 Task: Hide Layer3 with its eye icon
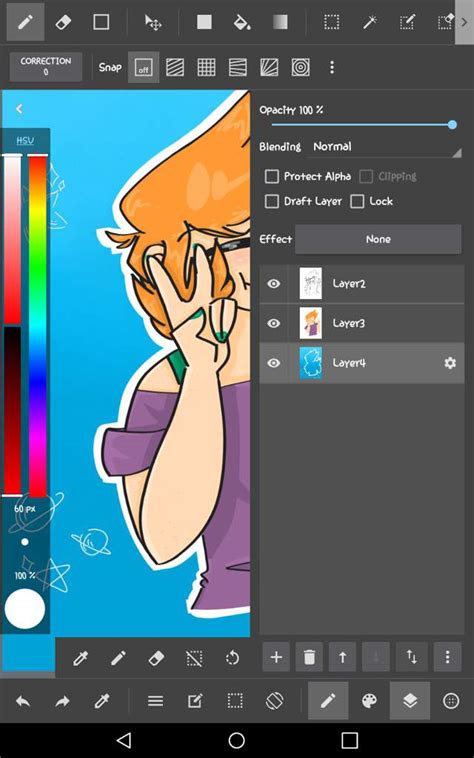(273, 323)
